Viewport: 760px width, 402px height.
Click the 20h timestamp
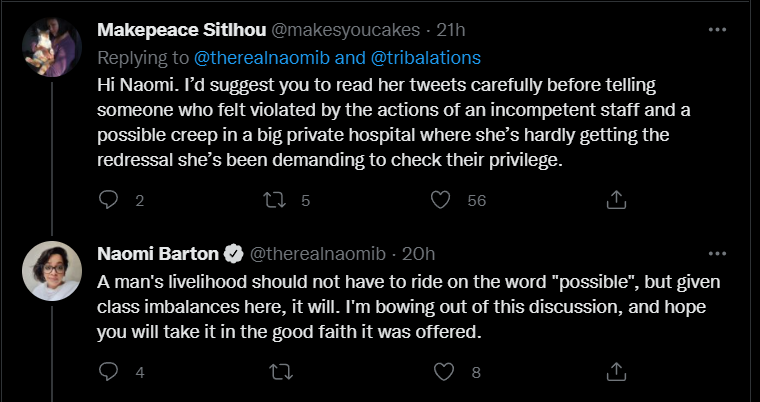(x=416, y=252)
